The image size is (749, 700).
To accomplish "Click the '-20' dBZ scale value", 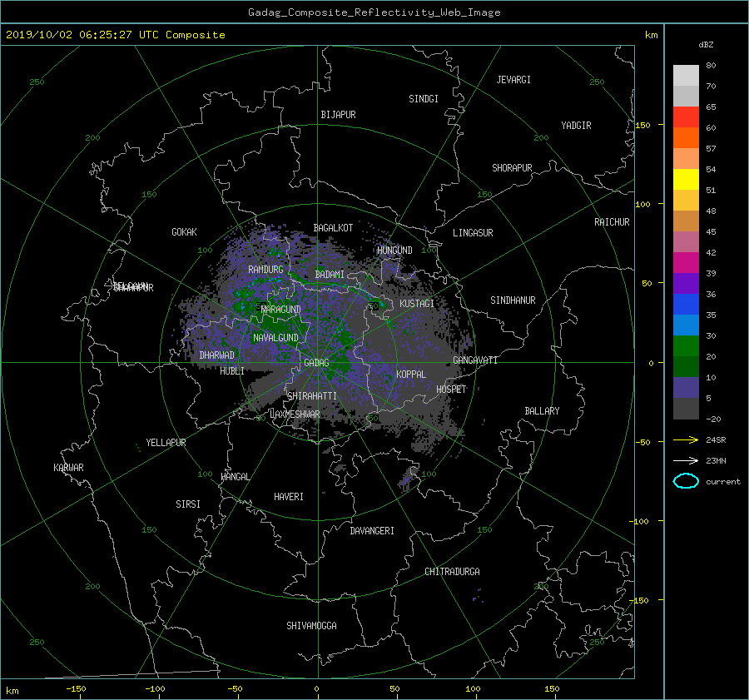I will 713,419.
